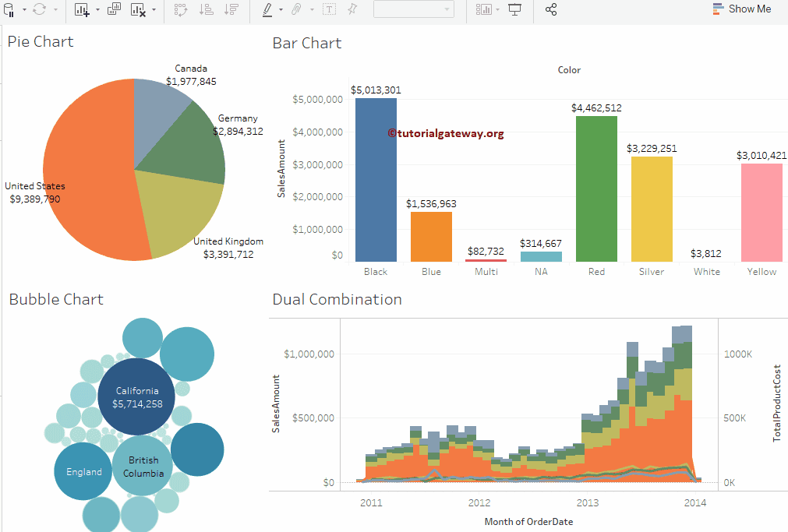Click the California bubble
Screen dimensions: 788x532
pos(136,396)
